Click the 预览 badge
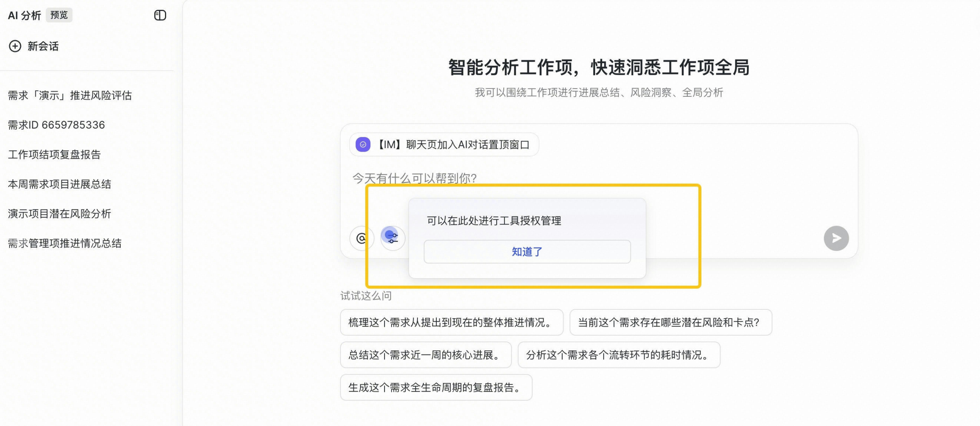 [x=59, y=15]
